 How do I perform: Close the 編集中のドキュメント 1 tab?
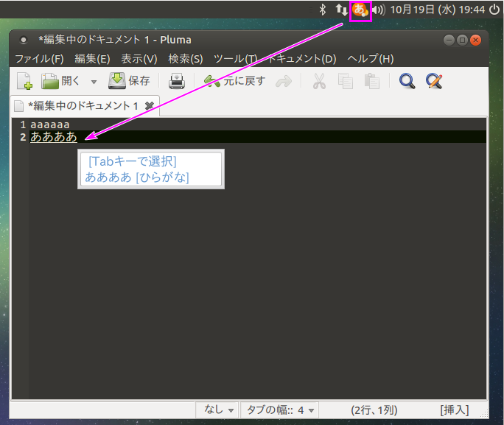pos(149,105)
